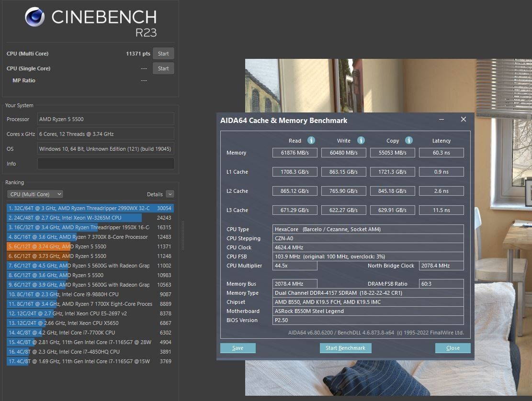Viewport: 532px width, 401px height.
Task: Click the CPU Stepping value CZN-A0
Action: coord(368,238)
